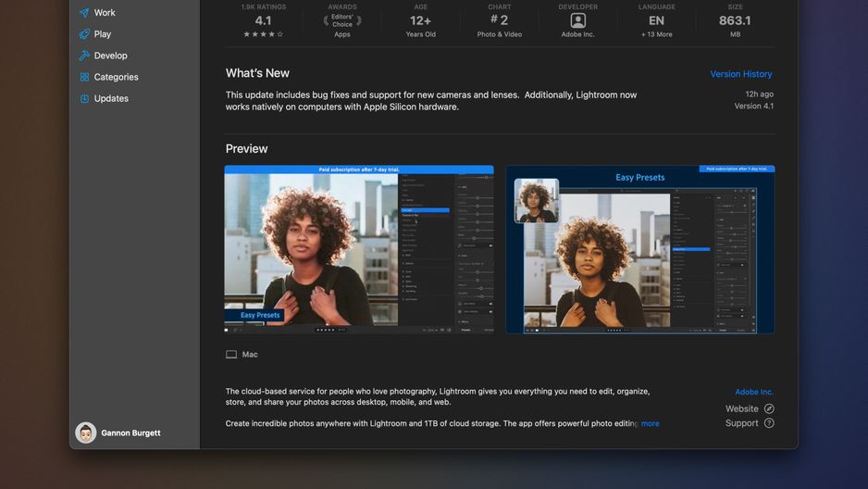The image size is (868, 489).
Task: Click the EN language indicator
Action: pos(656,21)
